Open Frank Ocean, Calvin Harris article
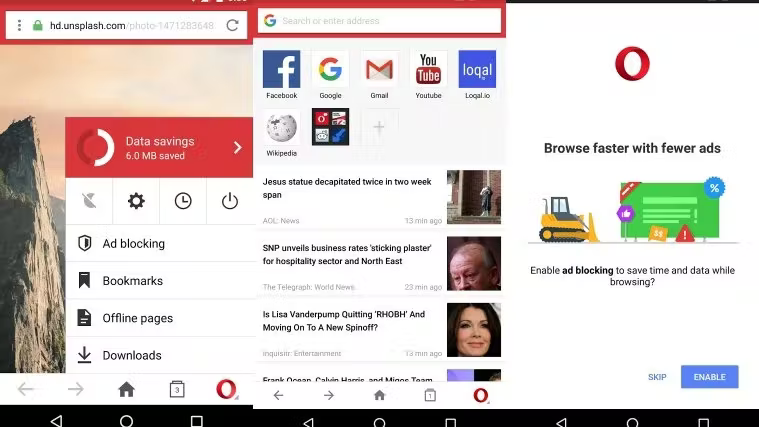 coord(380,375)
